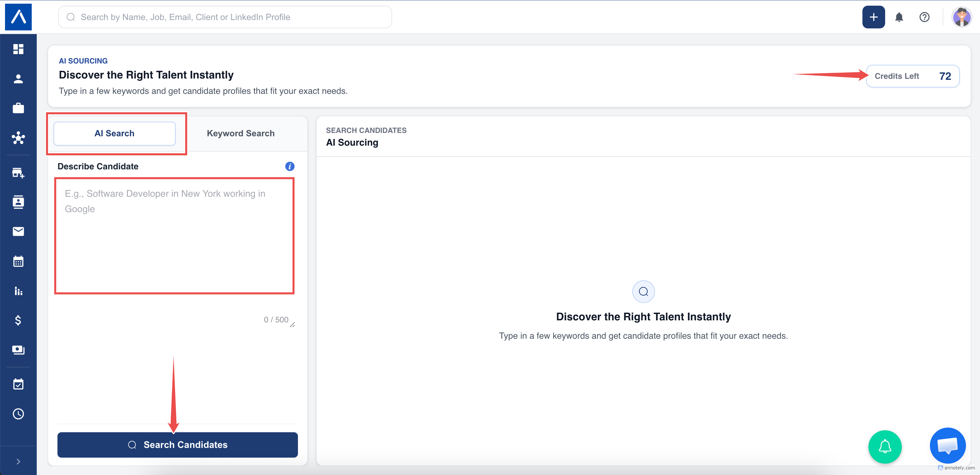
Task: Open the user profile avatar
Action: point(962,17)
